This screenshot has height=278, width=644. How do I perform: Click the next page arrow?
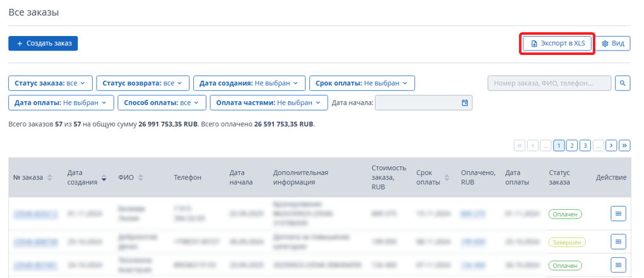612,145
